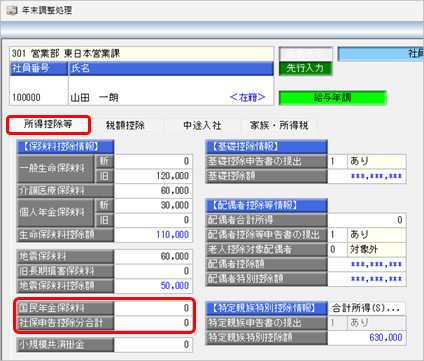This screenshot has width=424, height=361.
Task: Click the 社員番号 column header
Action: (39, 68)
